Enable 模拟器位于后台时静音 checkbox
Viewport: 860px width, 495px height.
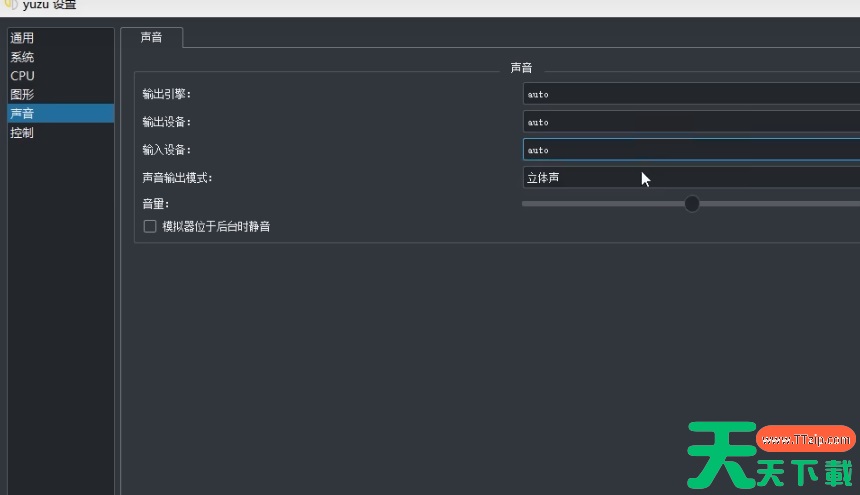pyautogui.click(x=150, y=226)
